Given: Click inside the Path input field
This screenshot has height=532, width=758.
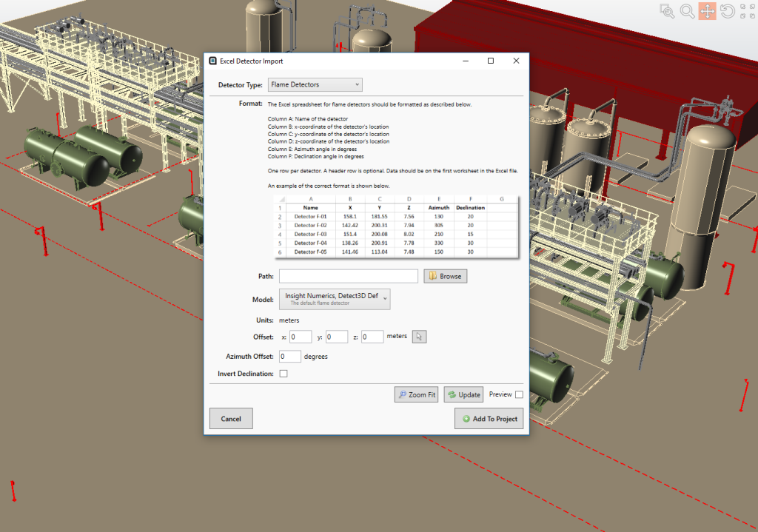Looking at the screenshot, I should point(348,275).
